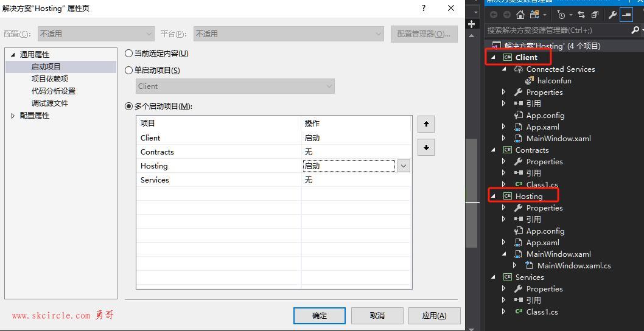Click the Forward arrow in Solution Explorer toolbar

coord(507,15)
